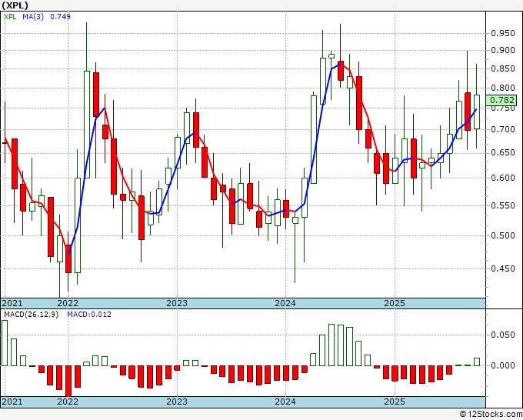The width and height of the screenshot is (523, 420).
Task: Click the 0.800 price axis label
Action: tap(503, 88)
